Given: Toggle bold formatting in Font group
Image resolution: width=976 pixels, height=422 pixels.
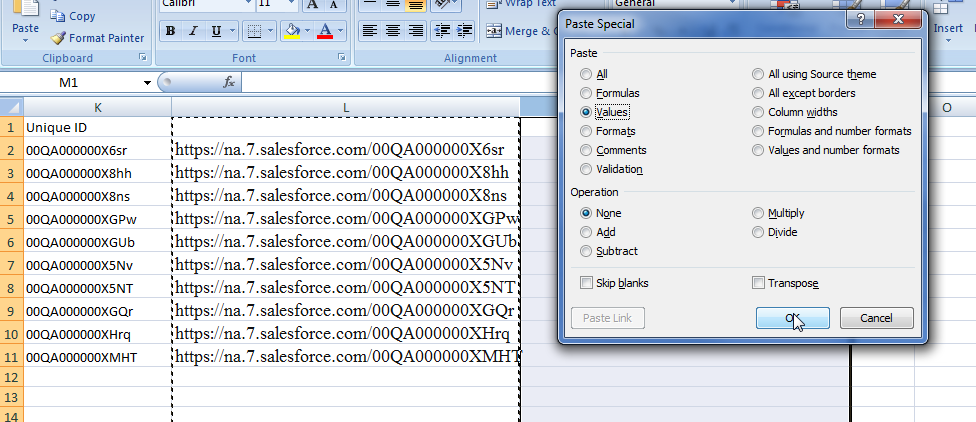Looking at the screenshot, I should pyautogui.click(x=170, y=32).
